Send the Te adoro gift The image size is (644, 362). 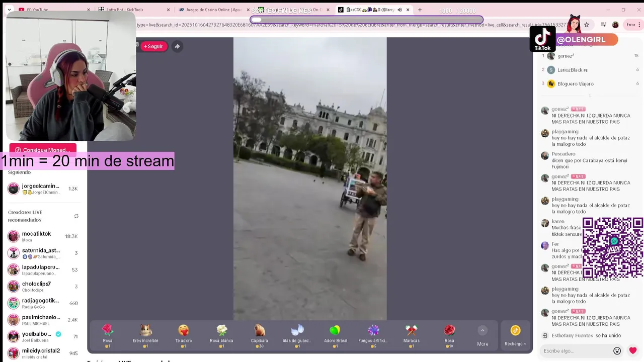pyautogui.click(x=184, y=336)
